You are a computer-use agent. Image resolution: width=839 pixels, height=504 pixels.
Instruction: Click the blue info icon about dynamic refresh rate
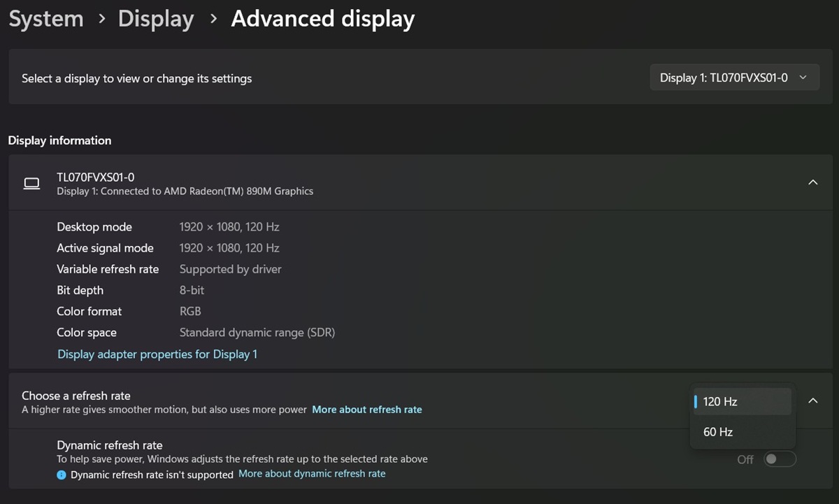(x=62, y=475)
